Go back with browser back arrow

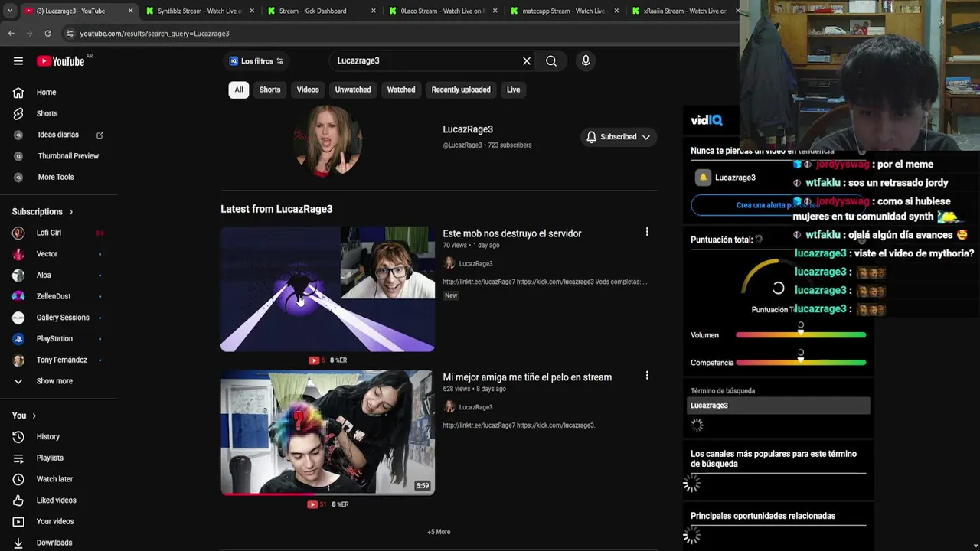click(11, 34)
